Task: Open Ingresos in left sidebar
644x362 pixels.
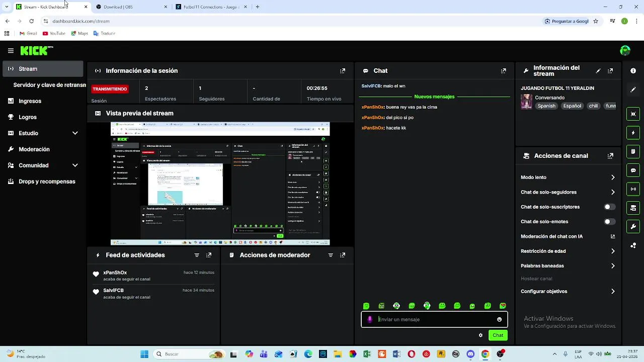Action: pyautogui.click(x=43, y=101)
